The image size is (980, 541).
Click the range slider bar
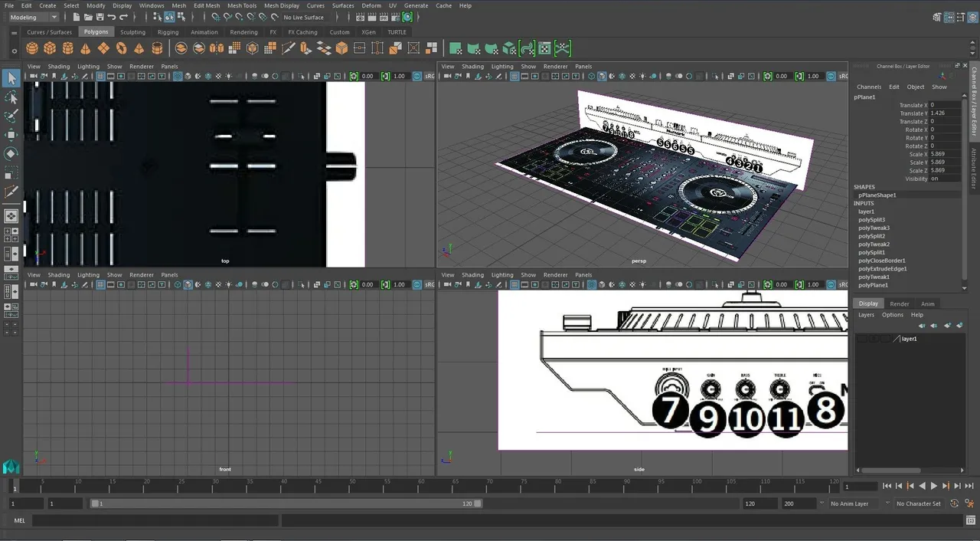(286, 503)
